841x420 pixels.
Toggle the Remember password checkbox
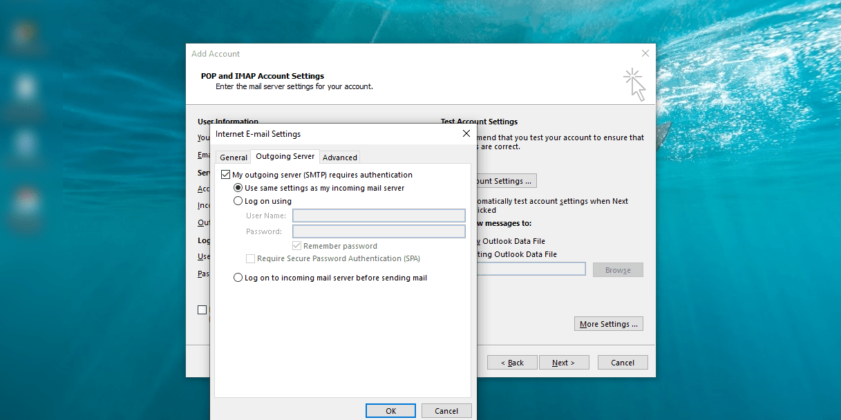pos(297,246)
